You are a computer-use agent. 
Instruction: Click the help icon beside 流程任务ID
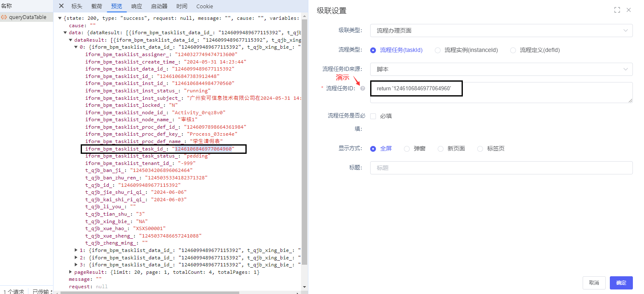pos(363,88)
